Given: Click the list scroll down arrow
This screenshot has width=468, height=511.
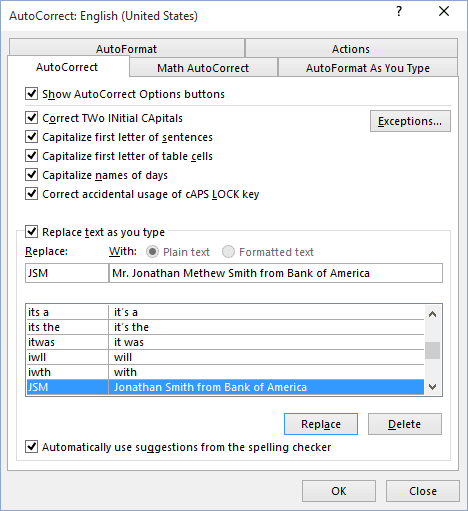Looking at the screenshot, I should pyautogui.click(x=432, y=387).
